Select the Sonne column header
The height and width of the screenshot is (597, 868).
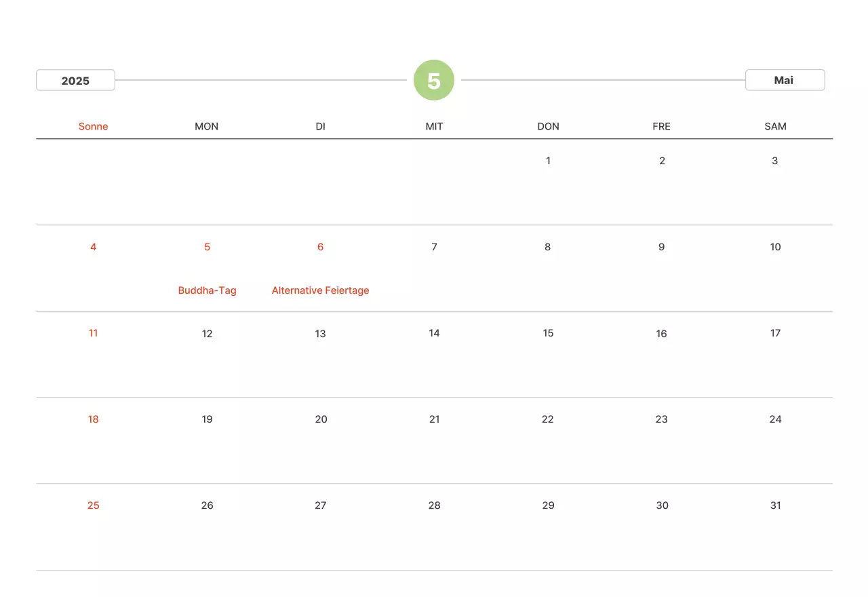(93, 126)
